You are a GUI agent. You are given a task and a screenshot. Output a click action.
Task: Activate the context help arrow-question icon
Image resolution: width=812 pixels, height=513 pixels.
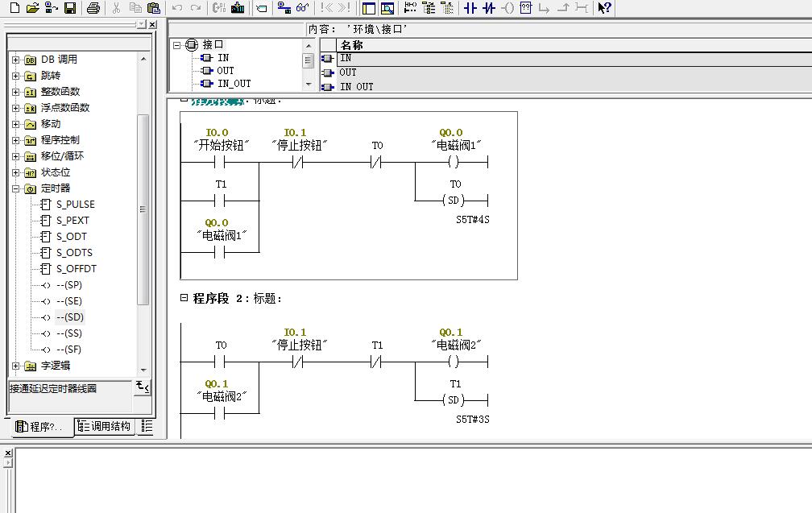click(x=604, y=8)
